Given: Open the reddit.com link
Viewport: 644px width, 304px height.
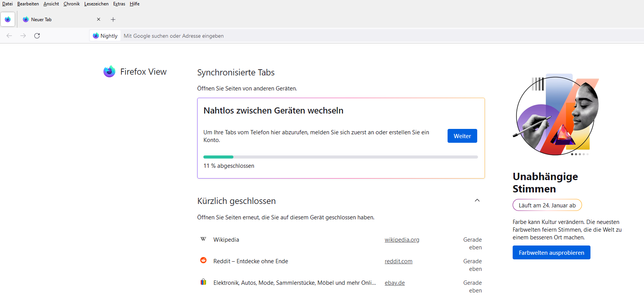Looking at the screenshot, I should click(x=398, y=261).
